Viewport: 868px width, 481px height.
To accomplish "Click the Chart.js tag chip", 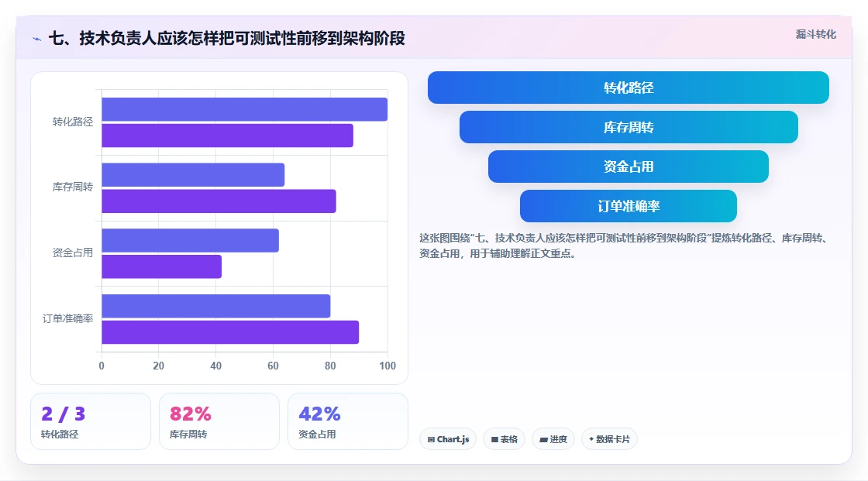I will (x=448, y=439).
